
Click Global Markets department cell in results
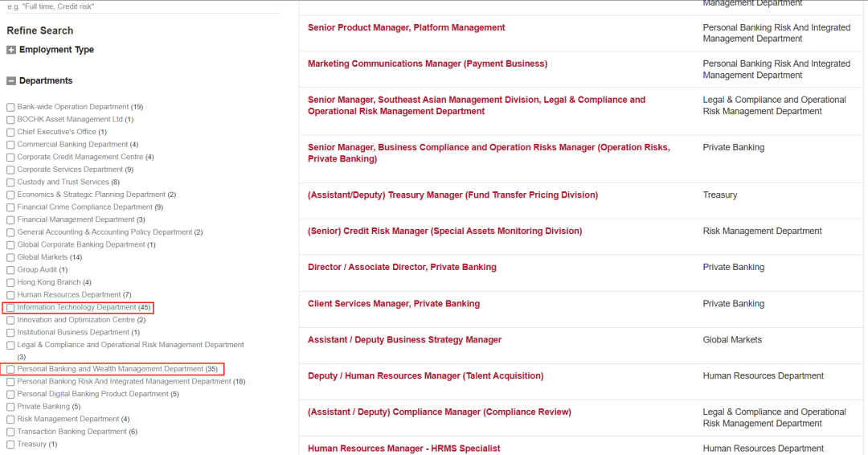pos(732,339)
